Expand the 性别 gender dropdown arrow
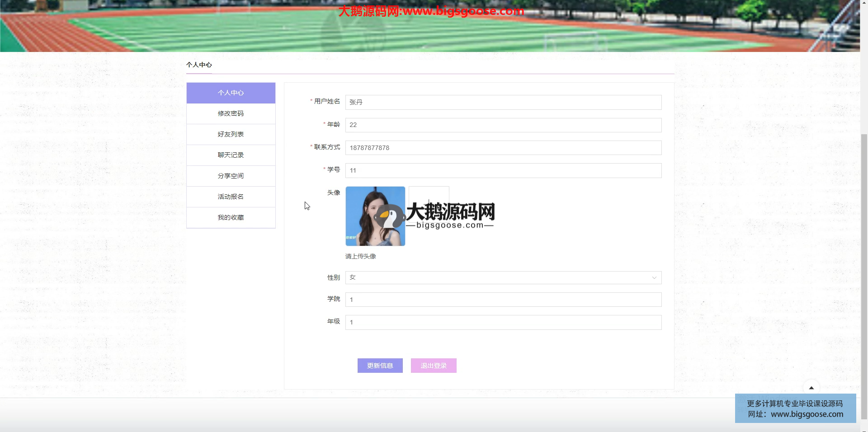868x432 pixels. (x=654, y=277)
